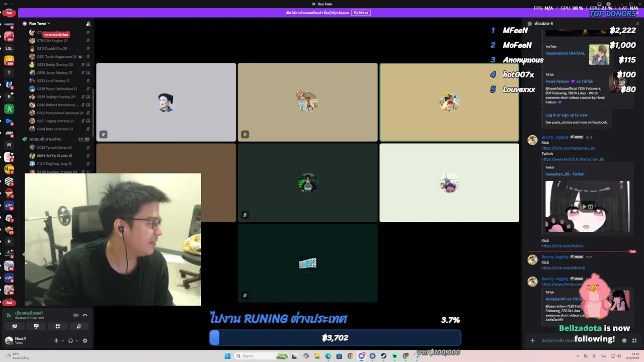Click the top-middle tan participant video tile
Viewport: 644px width, 362px height.
(x=307, y=102)
